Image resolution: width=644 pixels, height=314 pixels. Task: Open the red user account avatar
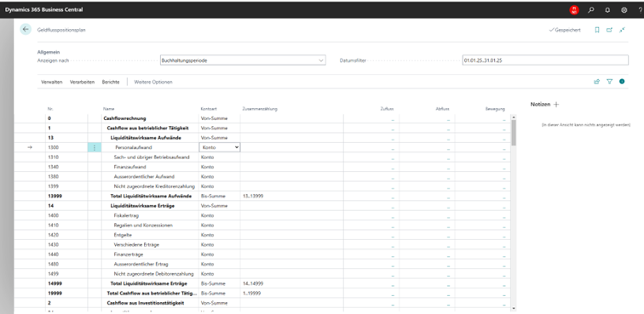pos(574,10)
